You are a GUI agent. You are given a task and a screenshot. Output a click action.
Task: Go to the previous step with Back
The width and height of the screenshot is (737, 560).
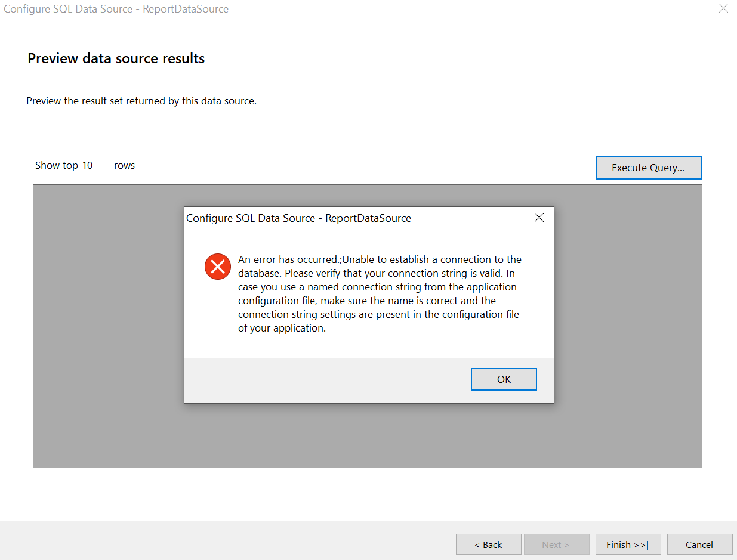pyautogui.click(x=488, y=544)
